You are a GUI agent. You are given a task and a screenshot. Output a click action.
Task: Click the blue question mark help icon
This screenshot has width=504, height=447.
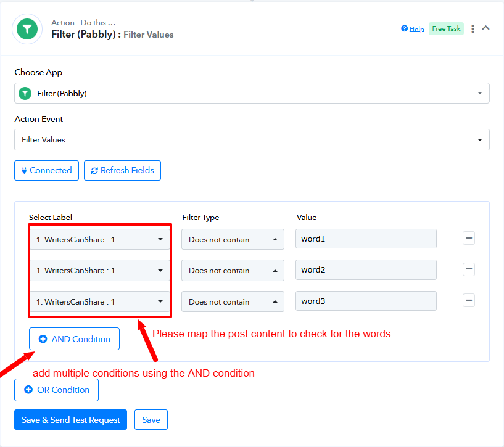[404, 28]
